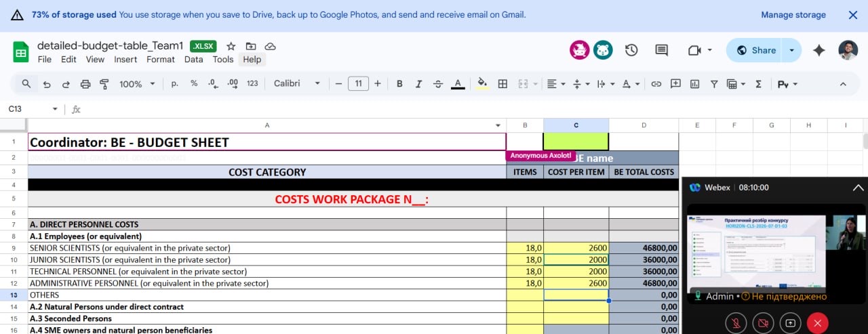Image resolution: width=868 pixels, height=334 pixels.
Task: Click the Manage storage link
Action: (793, 15)
